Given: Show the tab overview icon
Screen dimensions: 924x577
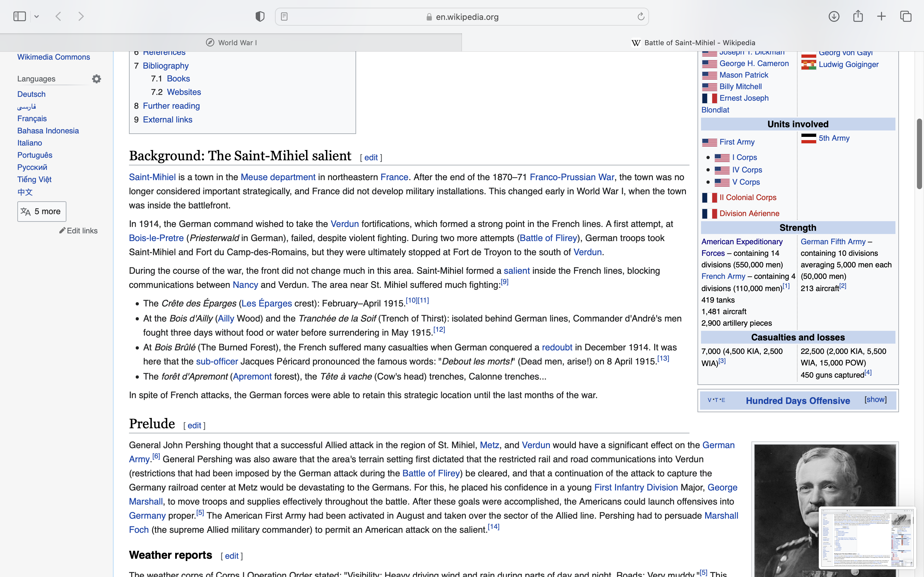Looking at the screenshot, I should coord(906,16).
